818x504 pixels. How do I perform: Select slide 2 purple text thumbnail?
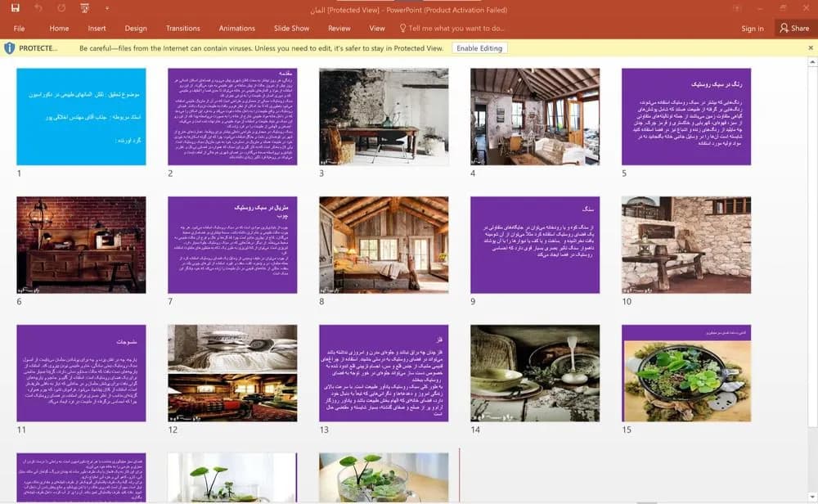coord(232,116)
